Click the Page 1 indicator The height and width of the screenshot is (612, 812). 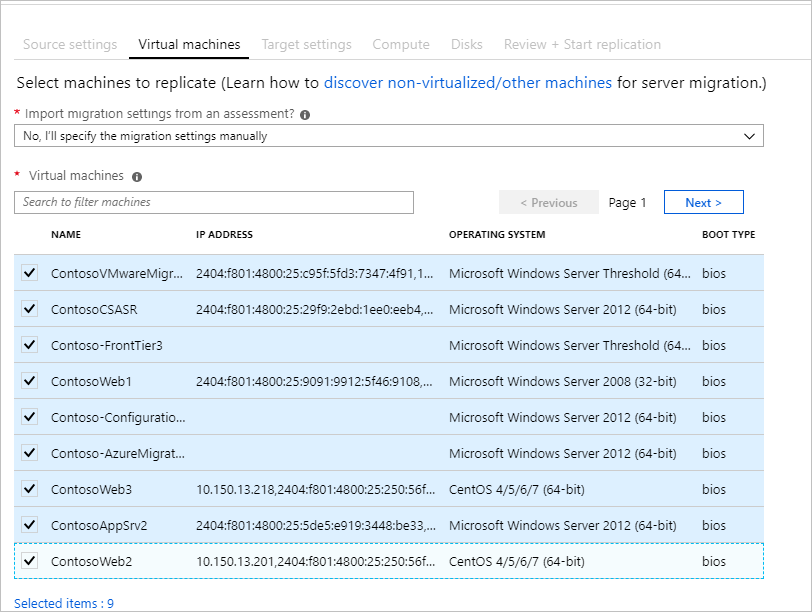tap(627, 202)
